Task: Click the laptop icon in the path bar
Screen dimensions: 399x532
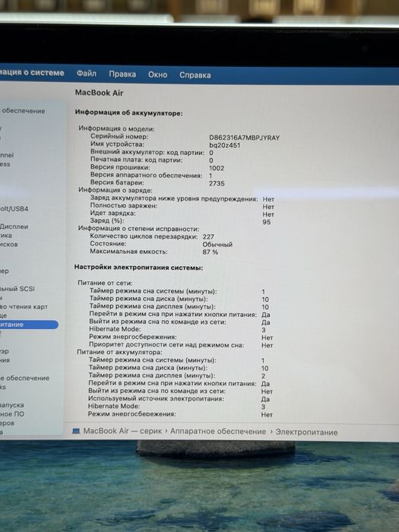Action: (76, 431)
